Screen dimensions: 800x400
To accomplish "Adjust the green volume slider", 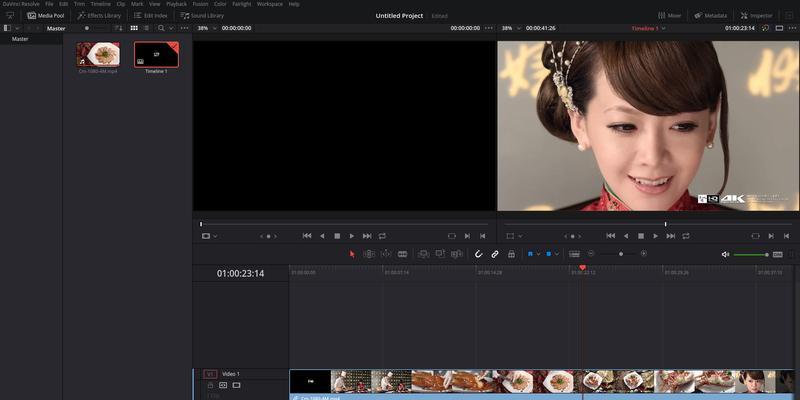I will [x=751, y=255].
